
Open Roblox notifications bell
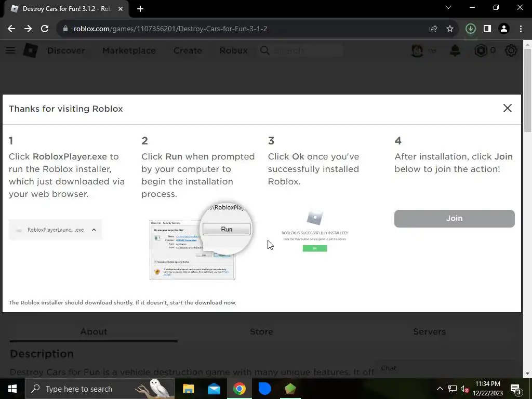point(455,50)
